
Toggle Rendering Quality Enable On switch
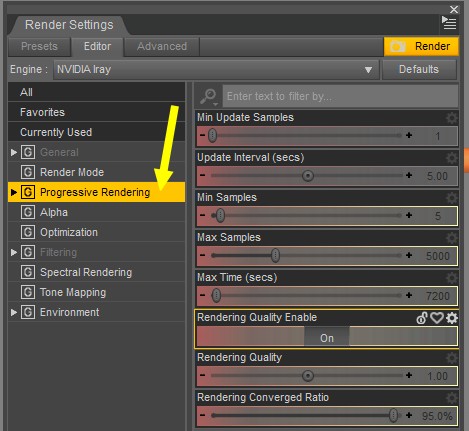[x=327, y=338]
